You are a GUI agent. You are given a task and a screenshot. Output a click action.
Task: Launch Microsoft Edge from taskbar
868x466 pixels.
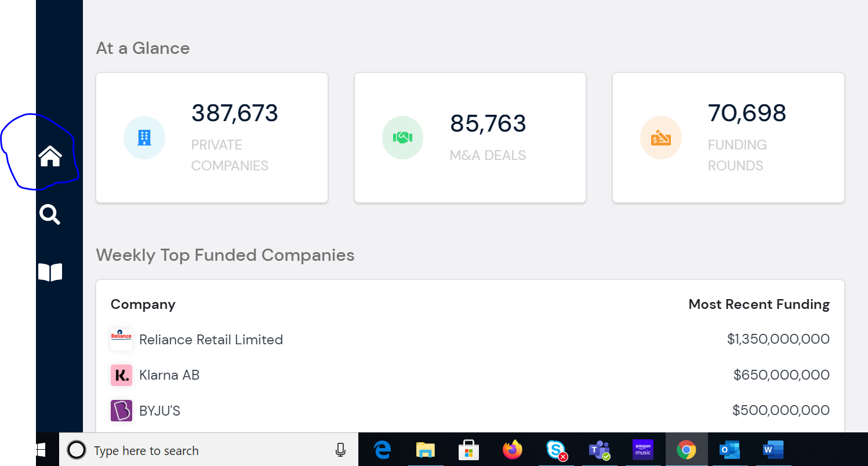[383, 450]
